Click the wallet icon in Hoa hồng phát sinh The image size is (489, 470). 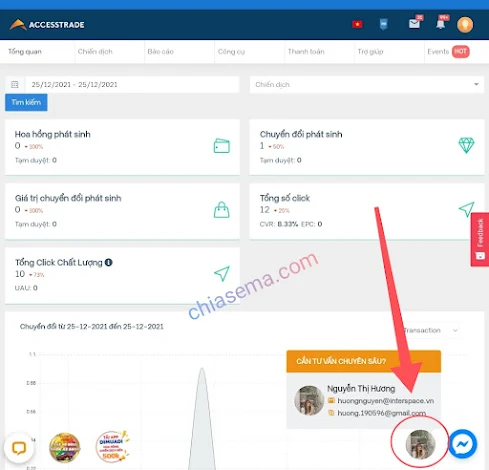[x=222, y=146]
